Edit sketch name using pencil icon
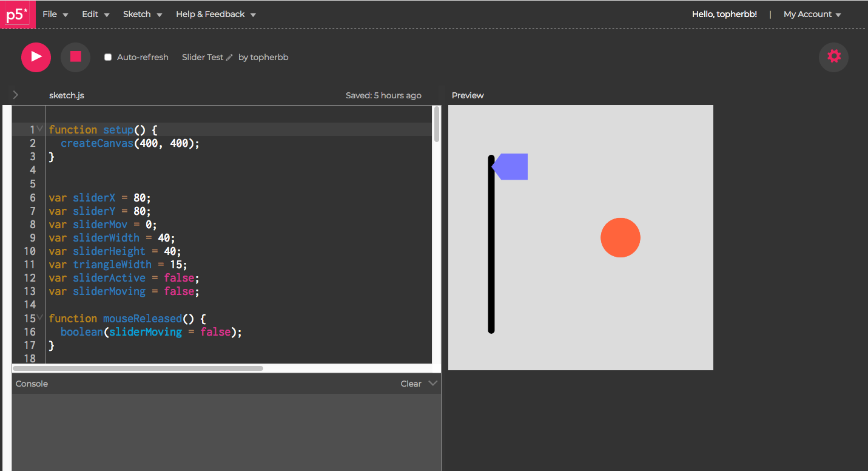The width and height of the screenshot is (868, 471). (229, 58)
